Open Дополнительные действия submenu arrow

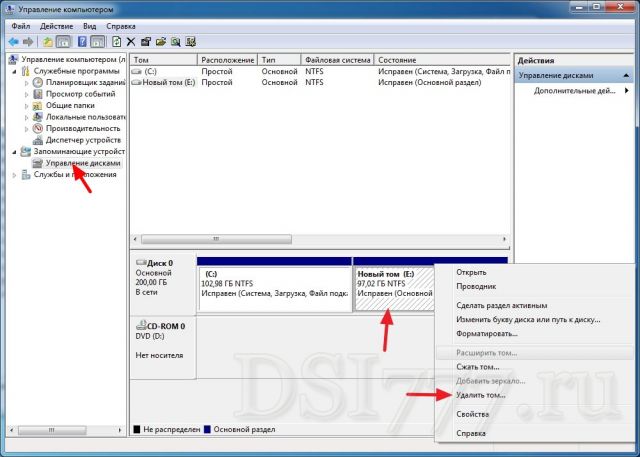(627, 91)
